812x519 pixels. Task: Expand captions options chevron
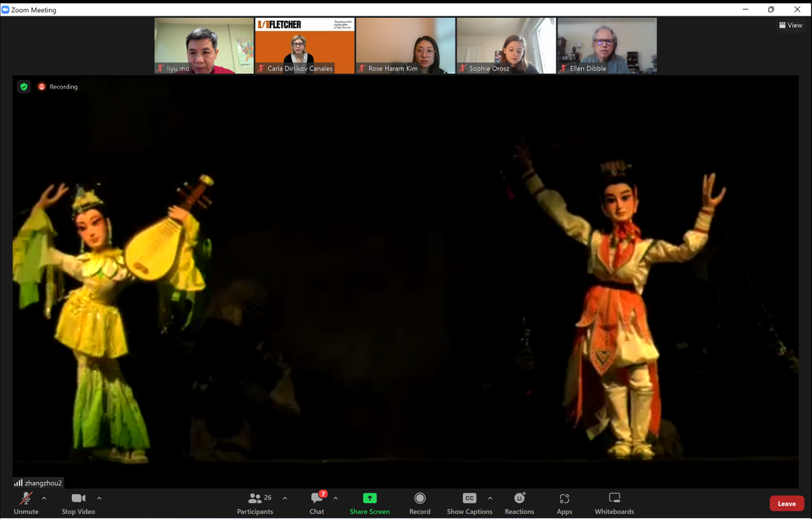490,498
